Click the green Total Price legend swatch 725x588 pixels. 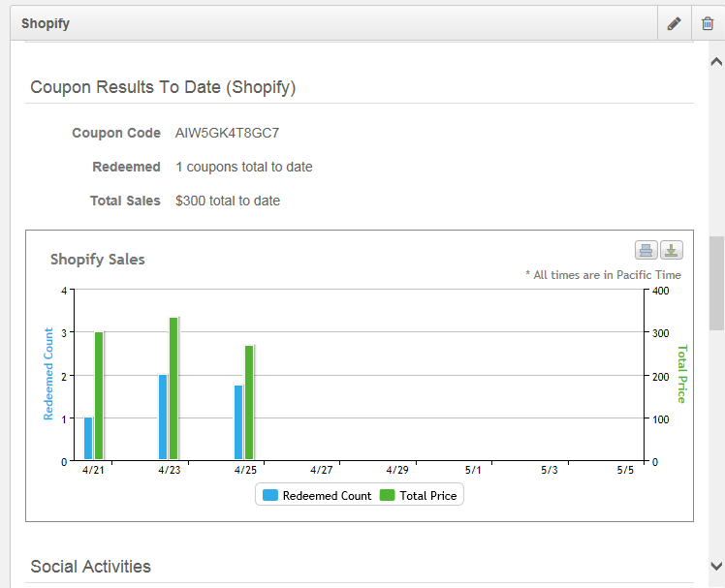pos(387,495)
